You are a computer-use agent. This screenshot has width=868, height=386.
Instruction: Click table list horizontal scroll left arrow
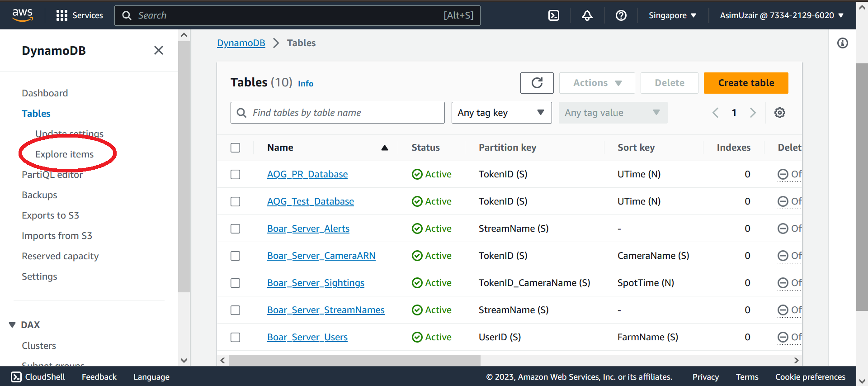[x=223, y=360]
